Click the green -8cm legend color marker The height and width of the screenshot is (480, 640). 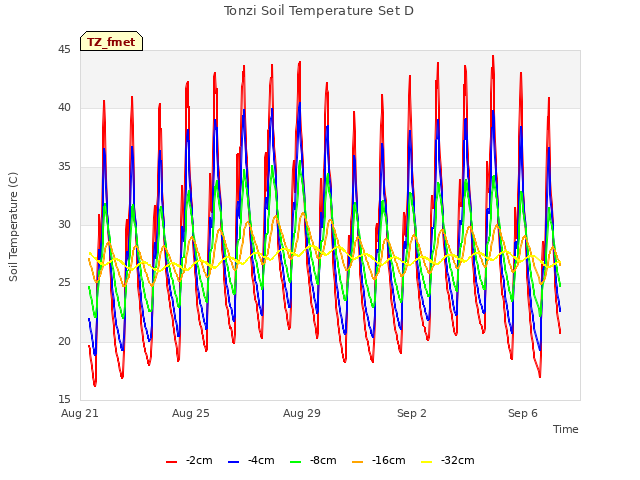tap(296, 462)
